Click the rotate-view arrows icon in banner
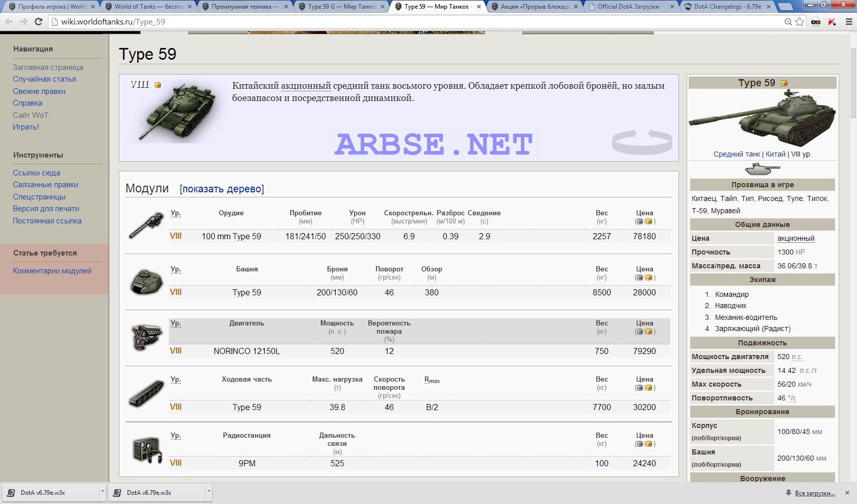Screen dimensions: 857x504 (x=642, y=141)
